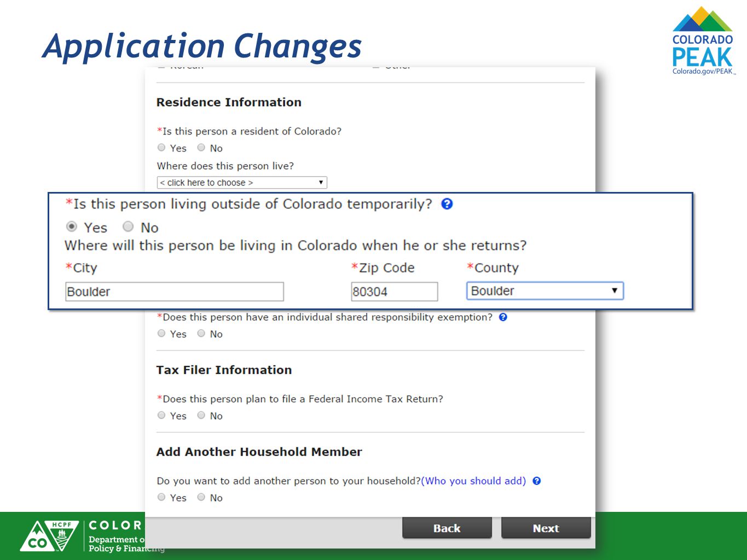Click the 'Application Changes' slide title
The width and height of the screenshot is (747, 560).
(202, 46)
